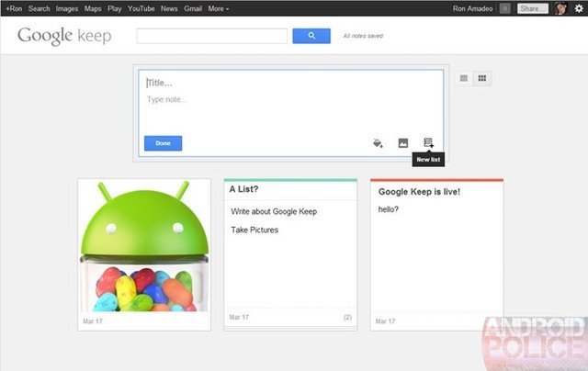Open Gmail from the top bar

[x=194, y=8]
